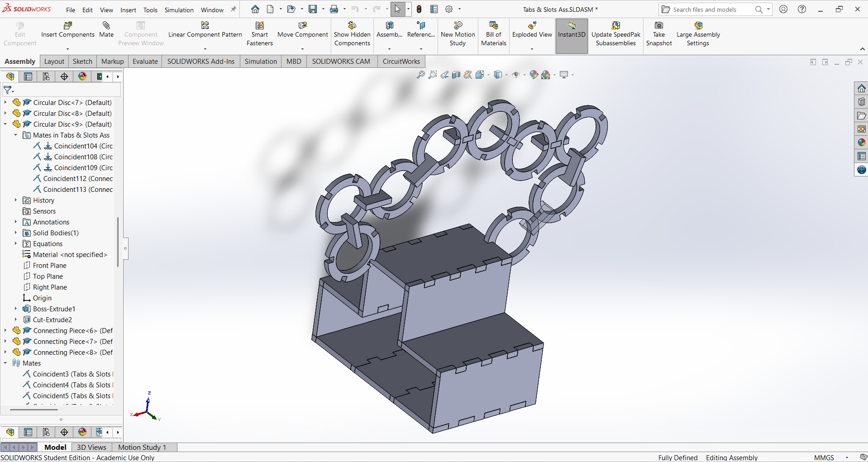Collapse the Mates folder
The image size is (868, 462).
(x=5, y=363)
